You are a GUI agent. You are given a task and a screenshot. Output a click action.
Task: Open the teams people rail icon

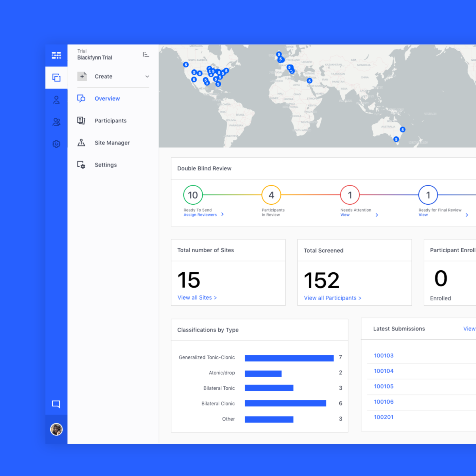point(56,122)
